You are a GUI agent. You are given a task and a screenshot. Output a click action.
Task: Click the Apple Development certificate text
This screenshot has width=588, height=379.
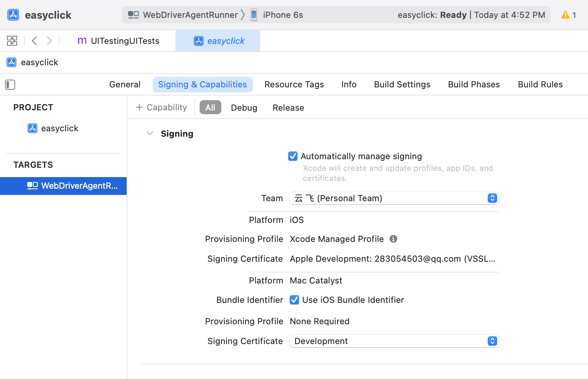click(392, 259)
